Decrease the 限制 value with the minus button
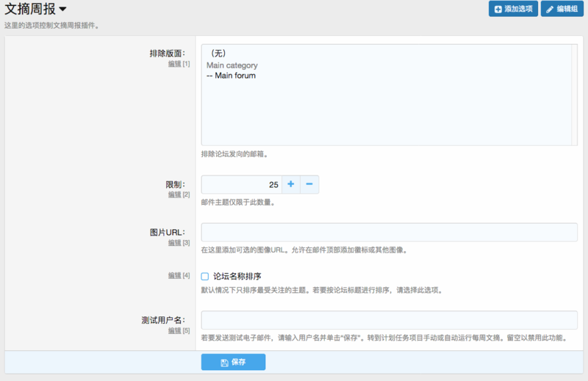588x381 pixels. (309, 184)
